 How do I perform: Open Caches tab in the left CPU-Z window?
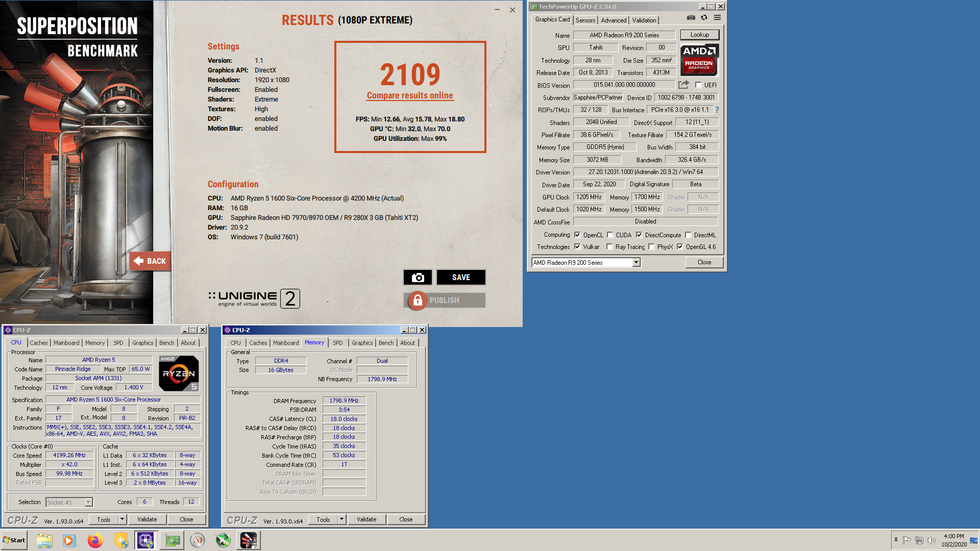39,343
